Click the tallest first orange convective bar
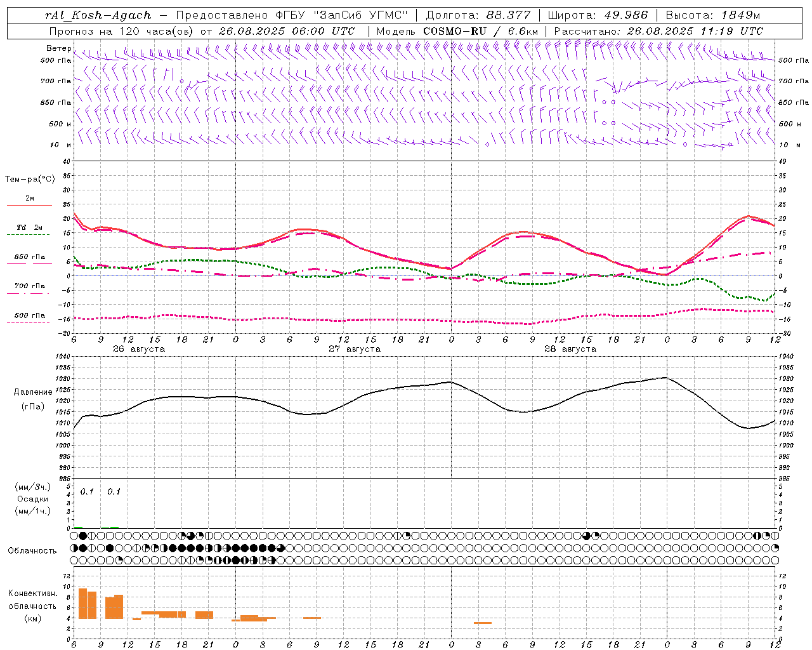The image size is (812, 650). click(82, 604)
